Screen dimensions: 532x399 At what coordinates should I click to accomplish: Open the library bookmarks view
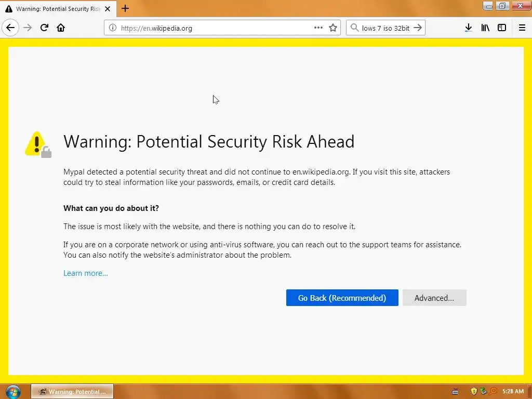coord(485,28)
